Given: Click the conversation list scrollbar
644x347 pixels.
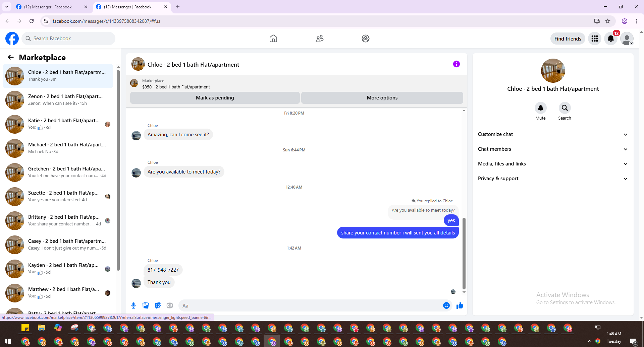Looking at the screenshot, I should click(118, 170).
